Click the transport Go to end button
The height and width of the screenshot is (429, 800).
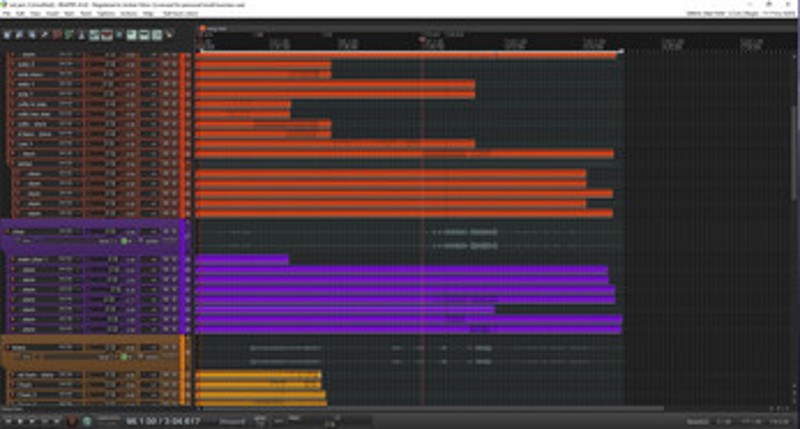(57, 421)
